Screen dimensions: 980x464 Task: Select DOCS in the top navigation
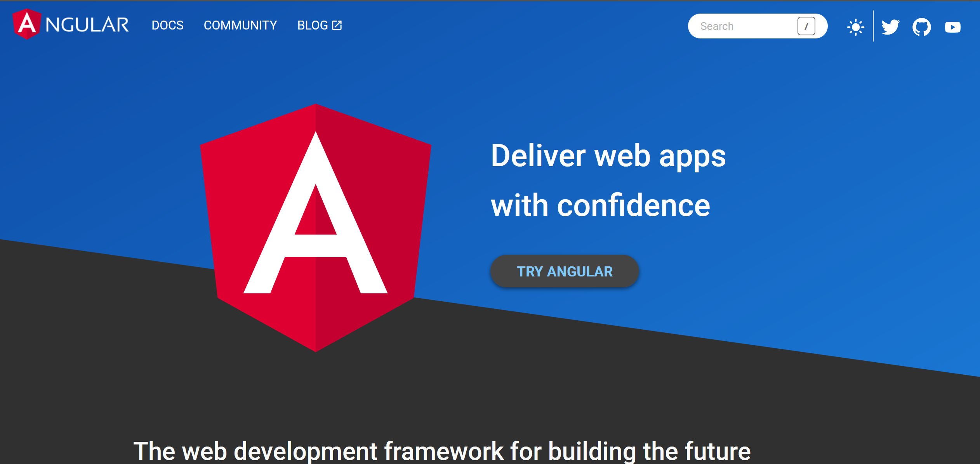[167, 25]
